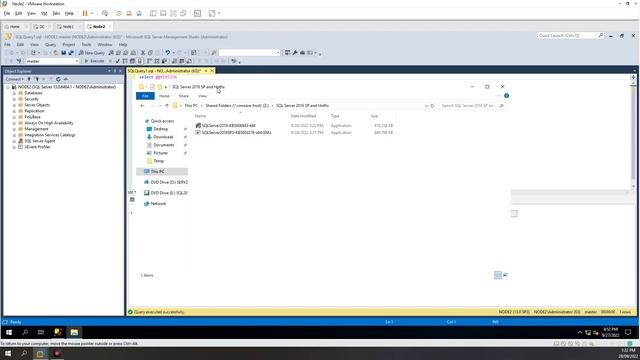Image resolution: width=640 pixels, height=360 pixels.
Task: Click the Save icon in SSMS toolbar
Action: tap(64, 53)
